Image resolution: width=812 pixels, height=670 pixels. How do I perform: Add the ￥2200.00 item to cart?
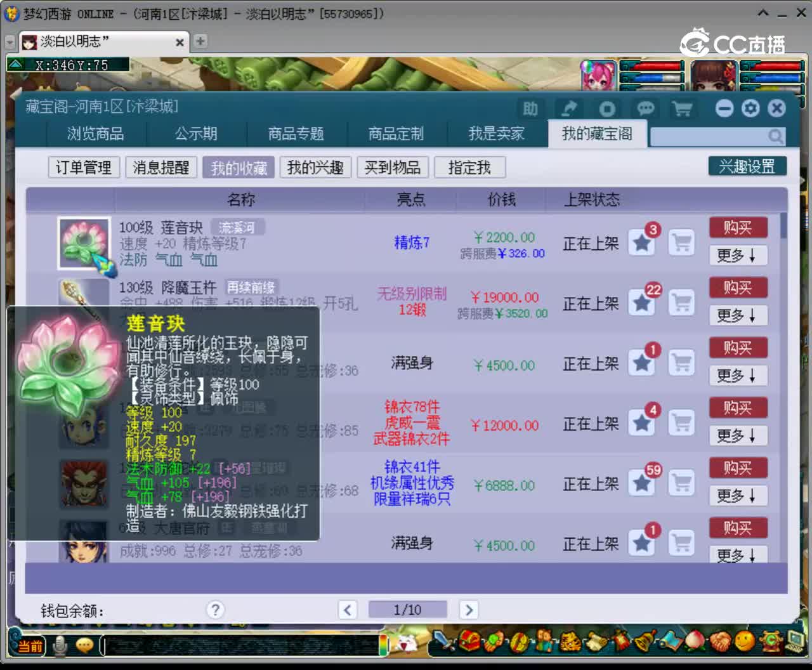tap(682, 243)
